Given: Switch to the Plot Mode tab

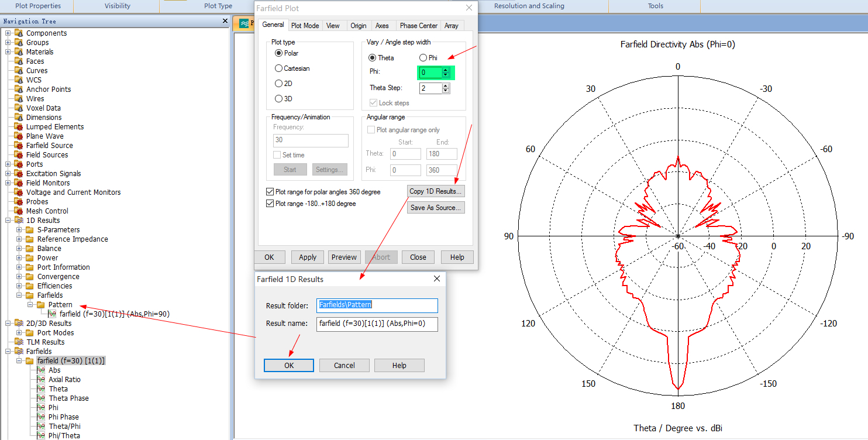Looking at the screenshot, I should tap(305, 26).
